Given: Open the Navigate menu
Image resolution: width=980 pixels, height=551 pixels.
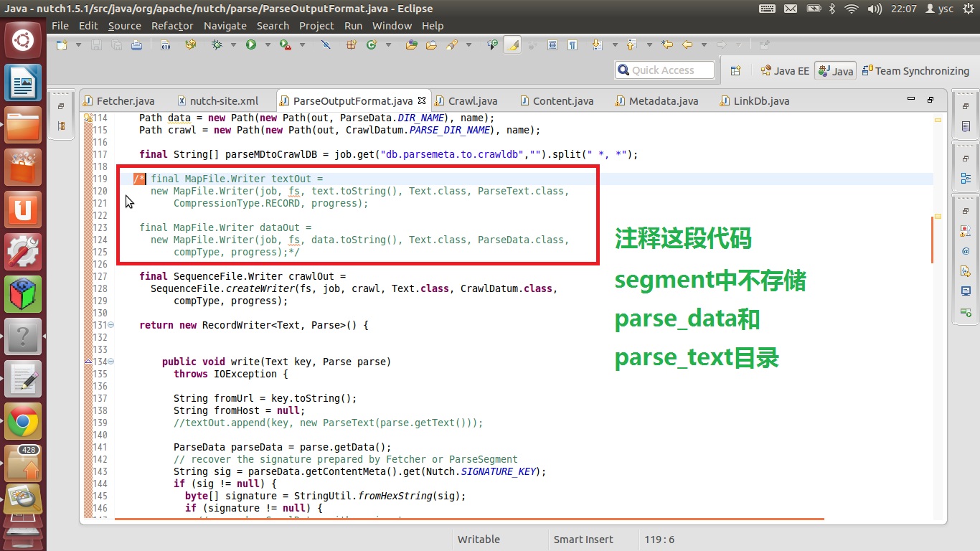Looking at the screenshot, I should [225, 25].
